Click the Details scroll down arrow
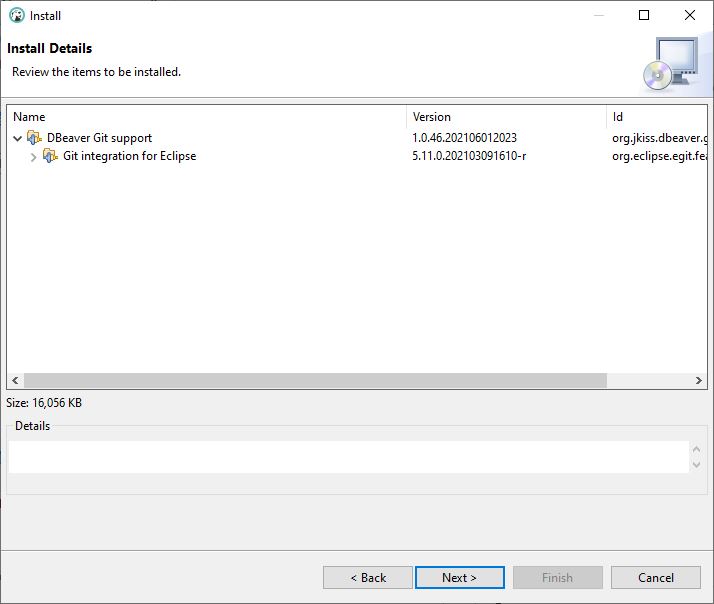The width and height of the screenshot is (714, 604). [x=696, y=465]
